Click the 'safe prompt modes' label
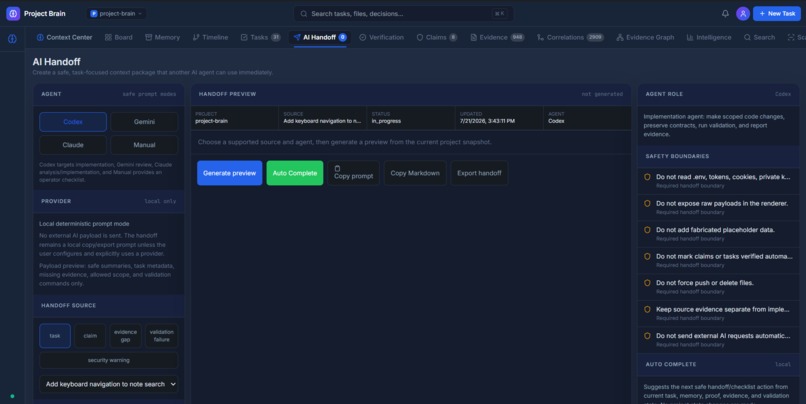This screenshot has width=806, height=404. [x=149, y=95]
